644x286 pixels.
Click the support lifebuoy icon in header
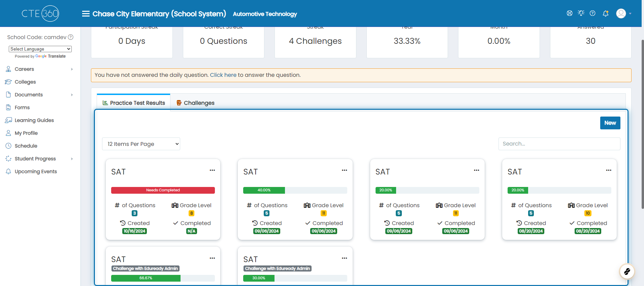pos(570,13)
